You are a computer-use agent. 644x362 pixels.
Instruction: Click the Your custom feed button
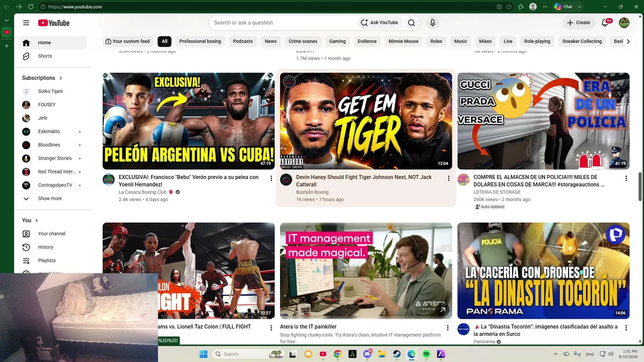128,41
